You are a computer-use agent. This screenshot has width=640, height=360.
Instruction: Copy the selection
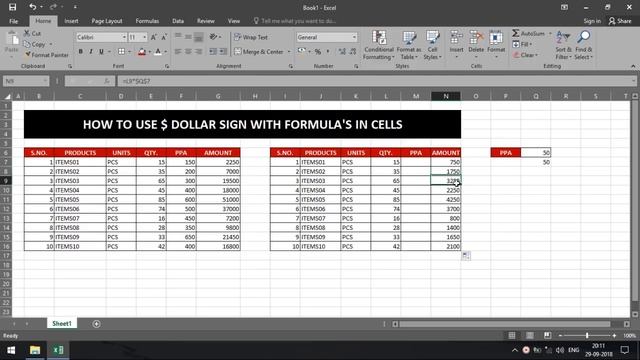pos(35,44)
